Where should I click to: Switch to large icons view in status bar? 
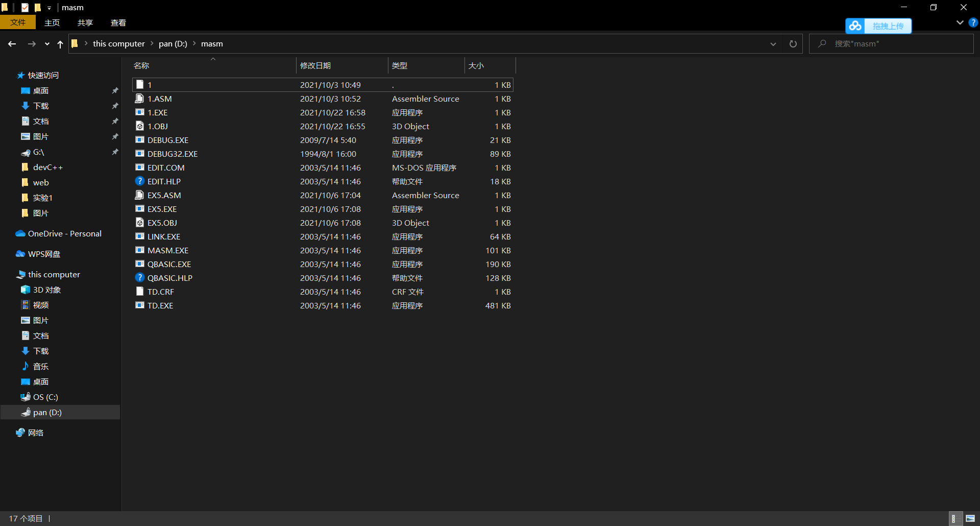[x=970, y=518]
